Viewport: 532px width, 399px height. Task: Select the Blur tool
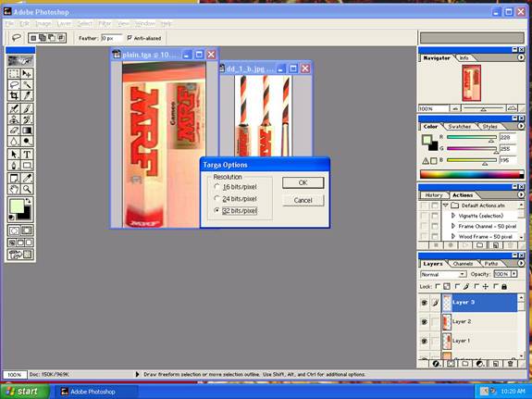click(14, 141)
